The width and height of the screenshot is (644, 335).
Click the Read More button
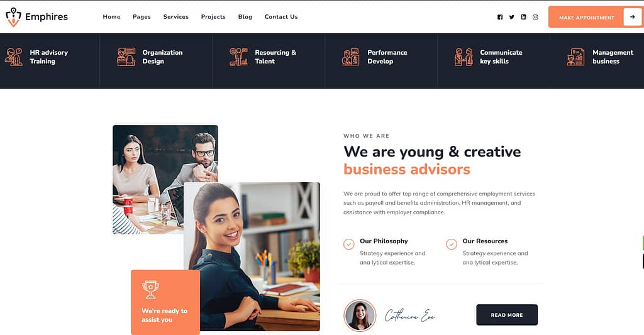(507, 315)
